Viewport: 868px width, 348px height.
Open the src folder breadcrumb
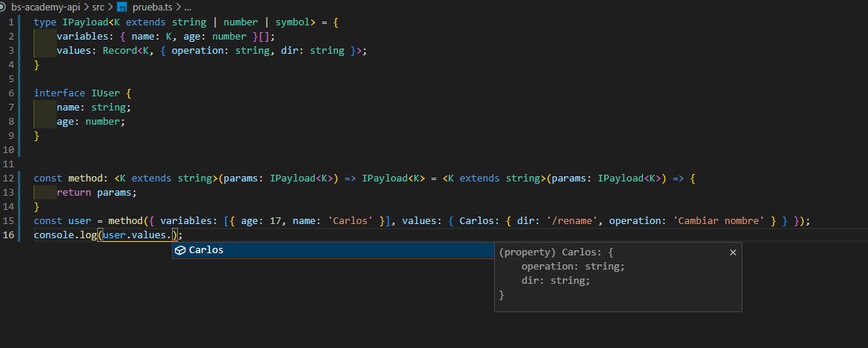coord(99,7)
